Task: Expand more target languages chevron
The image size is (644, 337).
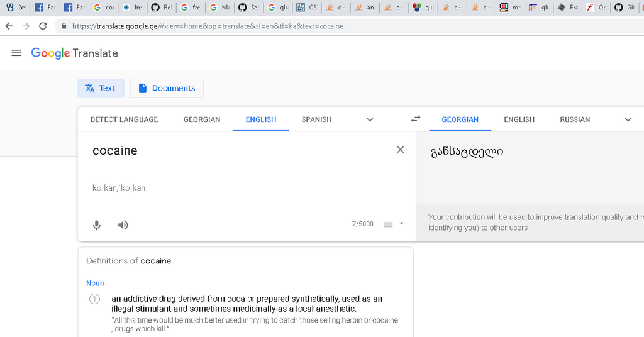Action: 628,119
